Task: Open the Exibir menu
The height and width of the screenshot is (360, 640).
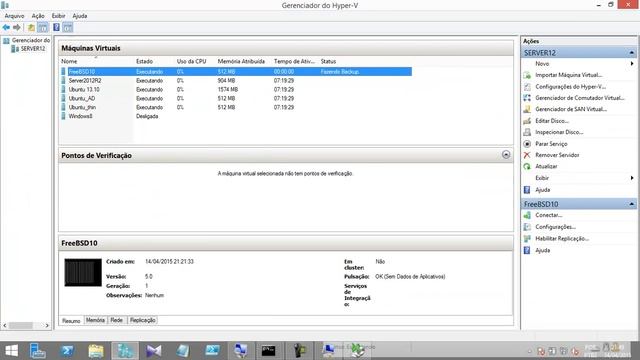Action: 58,16
